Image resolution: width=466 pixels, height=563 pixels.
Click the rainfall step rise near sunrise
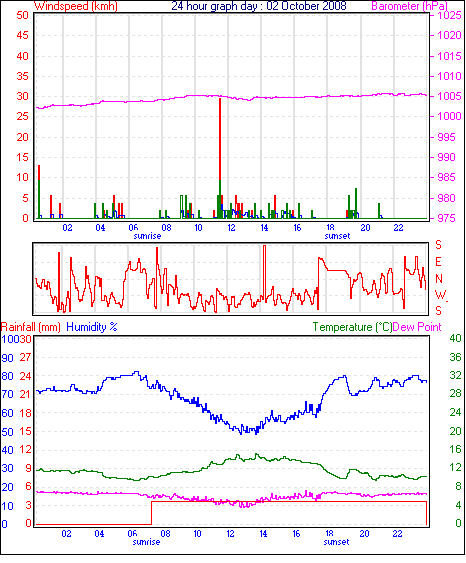(152, 513)
